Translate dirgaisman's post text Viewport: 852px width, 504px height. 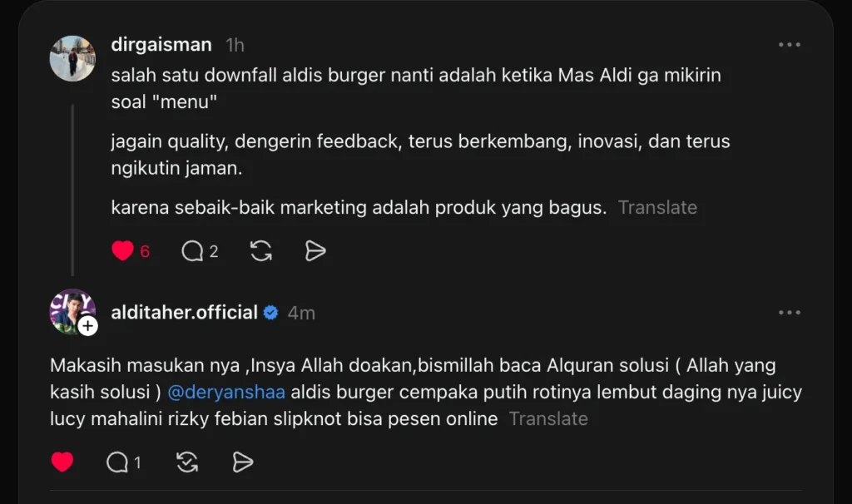click(x=657, y=208)
